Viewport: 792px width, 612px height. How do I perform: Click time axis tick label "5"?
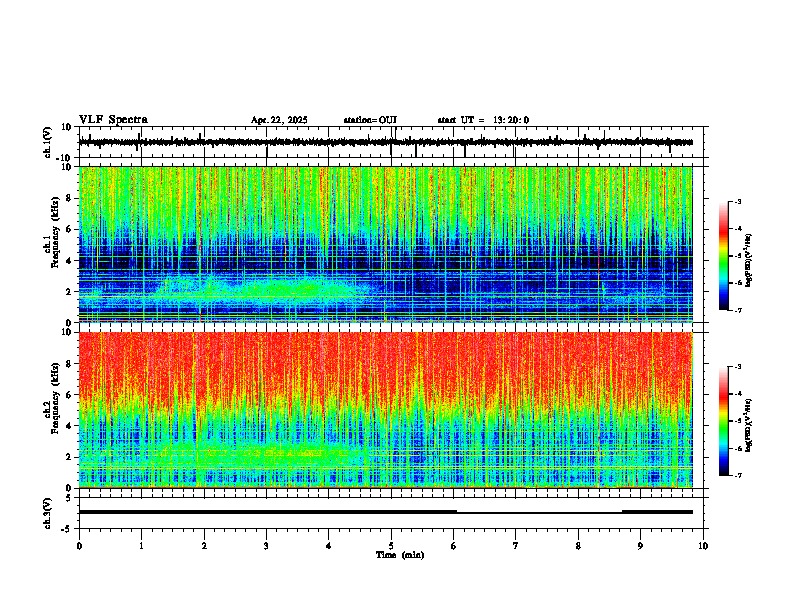pyautogui.click(x=391, y=546)
